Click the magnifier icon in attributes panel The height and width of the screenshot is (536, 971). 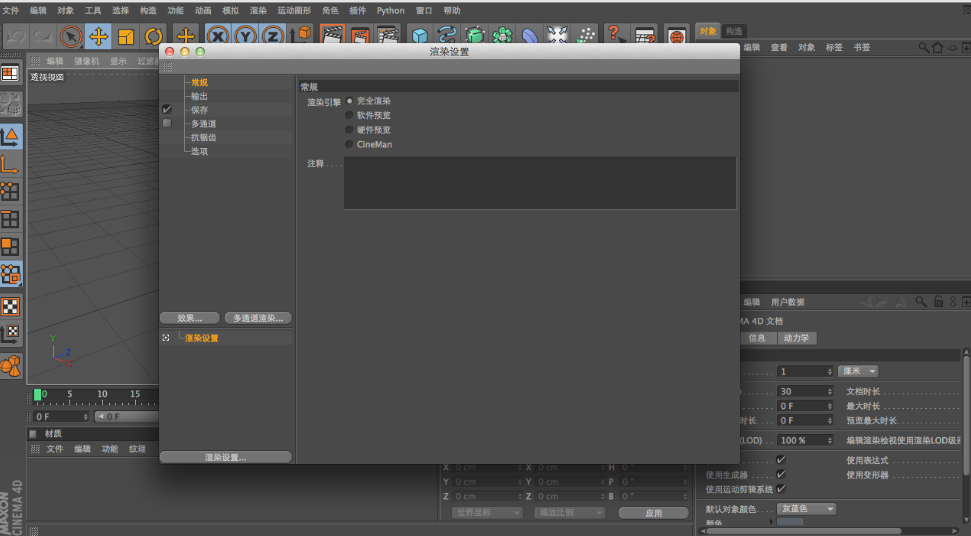tap(921, 301)
